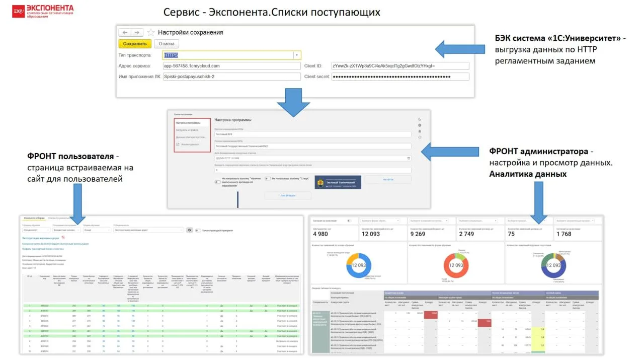Click the full name field Тестовый Государственный Технический ВУЗ
The height and width of the screenshot is (362, 644).
click(312, 147)
